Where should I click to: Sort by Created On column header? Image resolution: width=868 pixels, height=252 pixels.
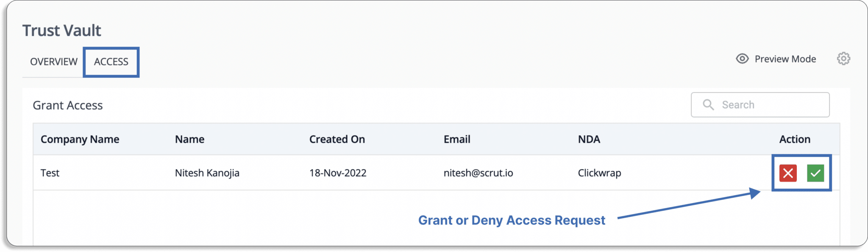[x=337, y=139]
